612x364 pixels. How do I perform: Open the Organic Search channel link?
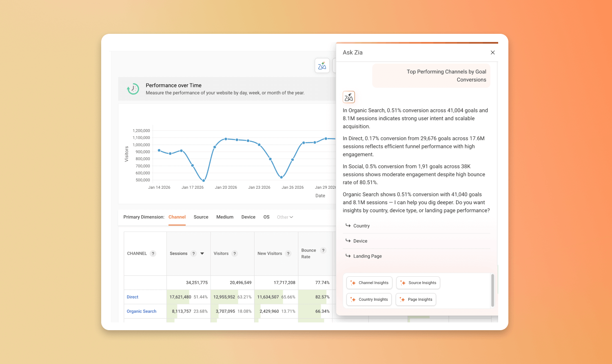(142, 311)
